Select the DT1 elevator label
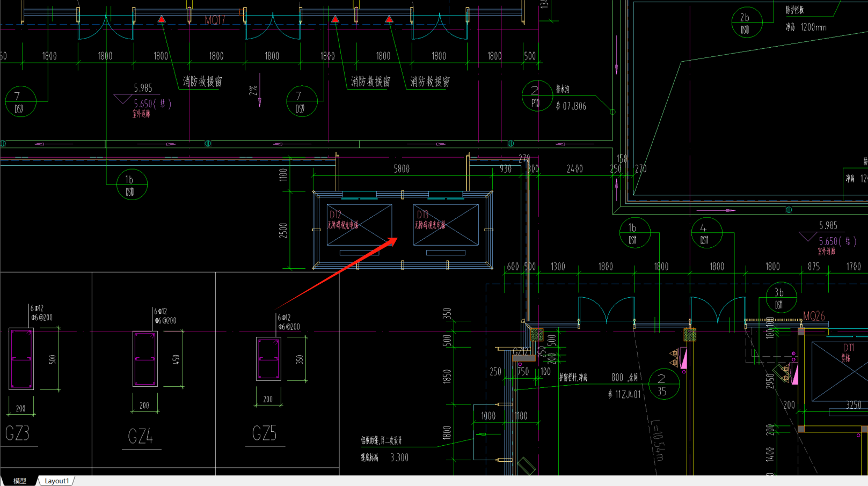The height and width of the screenshot is (486, 868). coord(848,348)
